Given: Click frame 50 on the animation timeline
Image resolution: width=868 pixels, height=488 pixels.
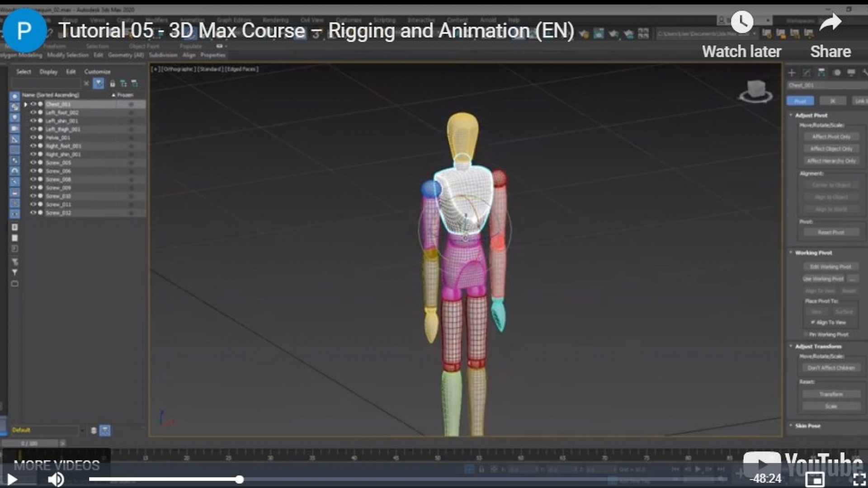Looking at the screenshot, I should coord(438,457).
